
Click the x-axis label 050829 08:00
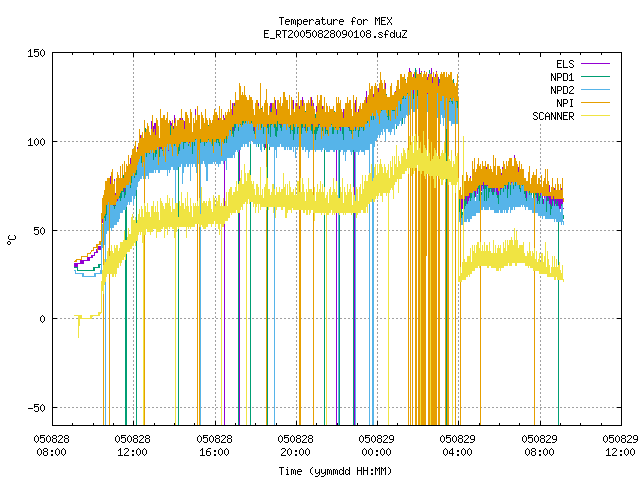coord(540,445)
